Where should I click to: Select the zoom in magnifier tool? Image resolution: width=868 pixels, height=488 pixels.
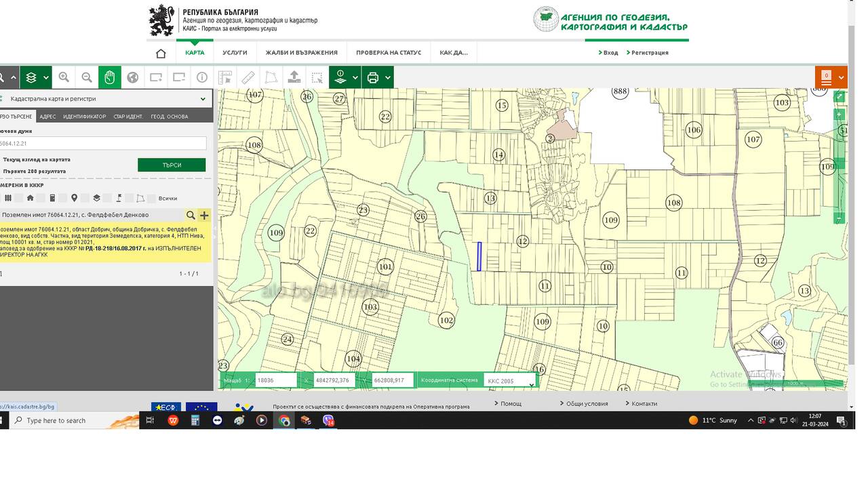pyautogui.click(x=64, y=77)
